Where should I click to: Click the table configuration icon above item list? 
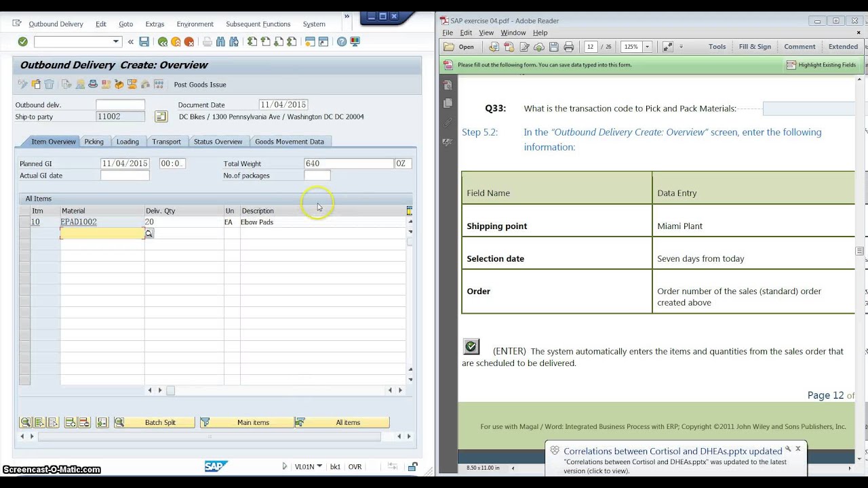(x=409, y=211)
